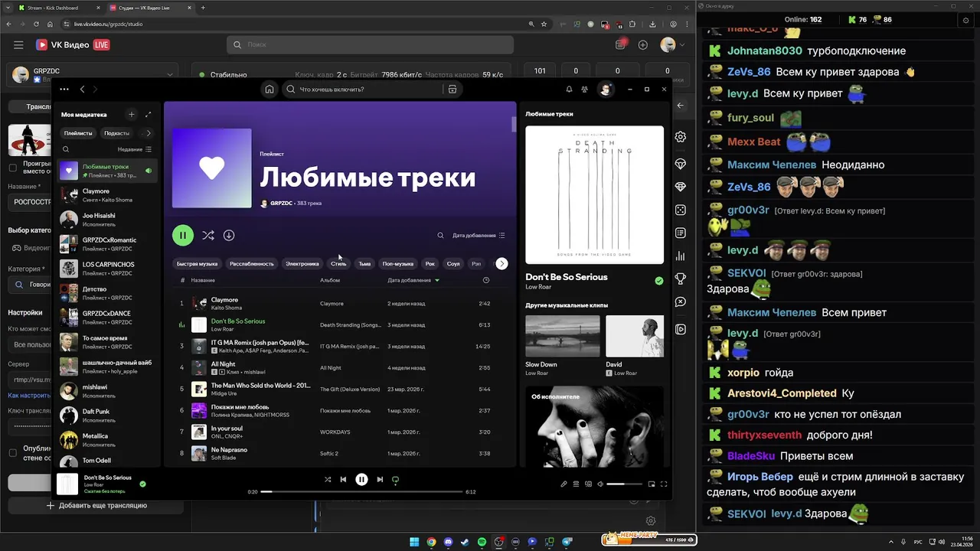
Task: Toggle liked checkmark in now-playing bar
Action: (142, 484)
